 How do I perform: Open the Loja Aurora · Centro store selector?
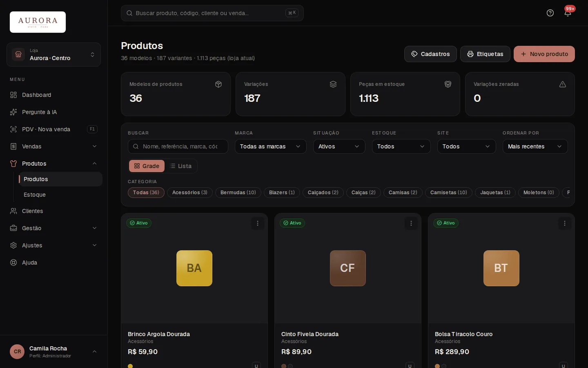tap(53, 55)
